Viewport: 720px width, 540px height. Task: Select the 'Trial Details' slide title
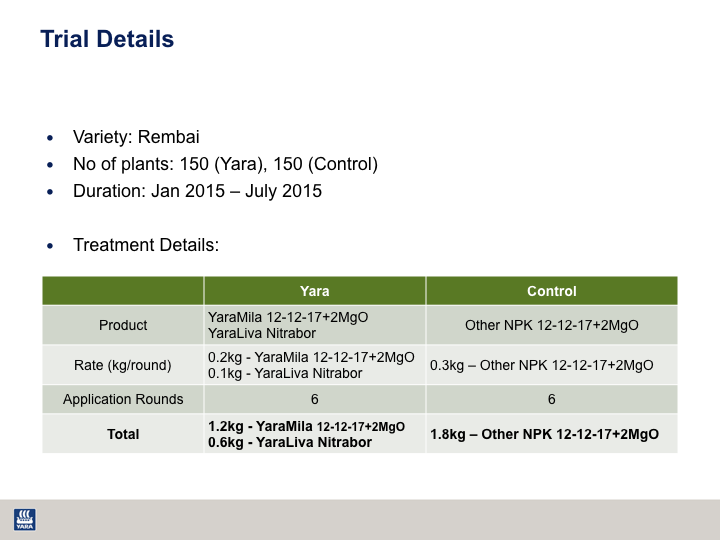point(107,40)
